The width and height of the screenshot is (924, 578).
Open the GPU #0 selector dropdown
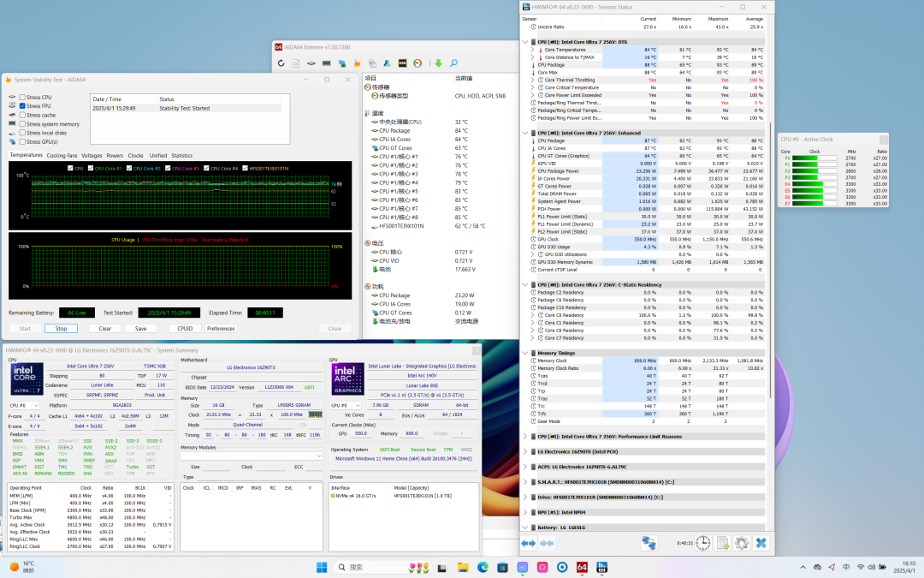pyautogui.click(x=346, y=405)
